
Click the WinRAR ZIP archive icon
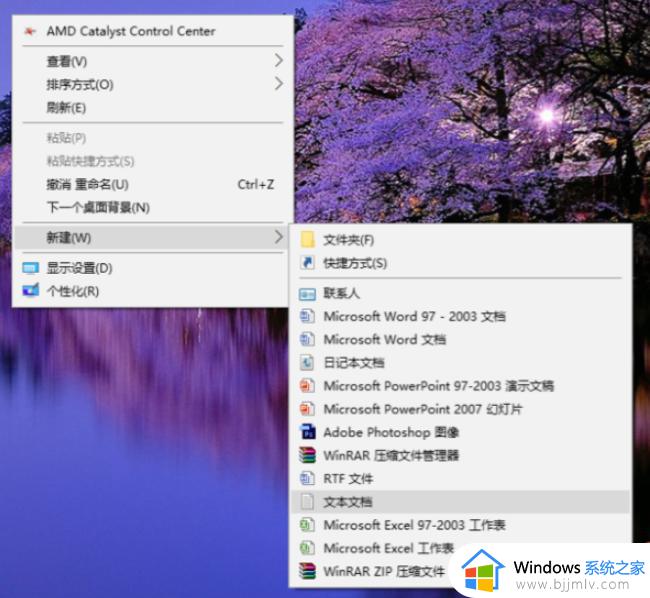coord(307,571)
